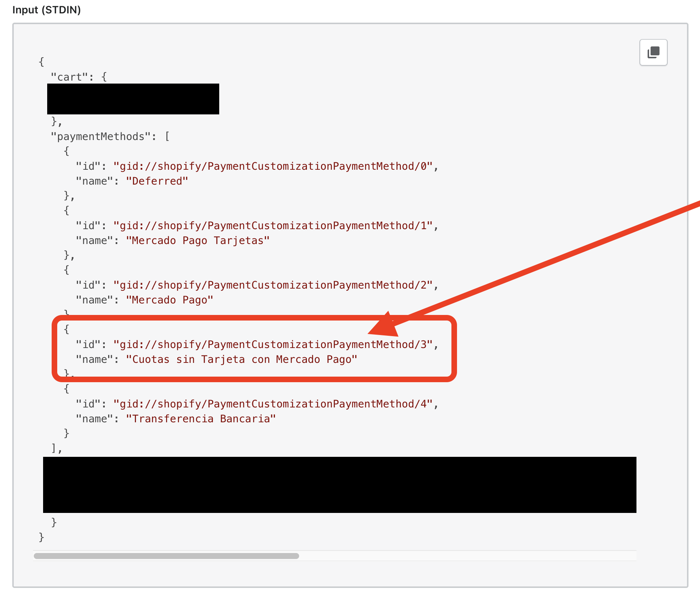Click the PaymentCustomizationPaymentMethod/0 id string

[x=273, y=166]
